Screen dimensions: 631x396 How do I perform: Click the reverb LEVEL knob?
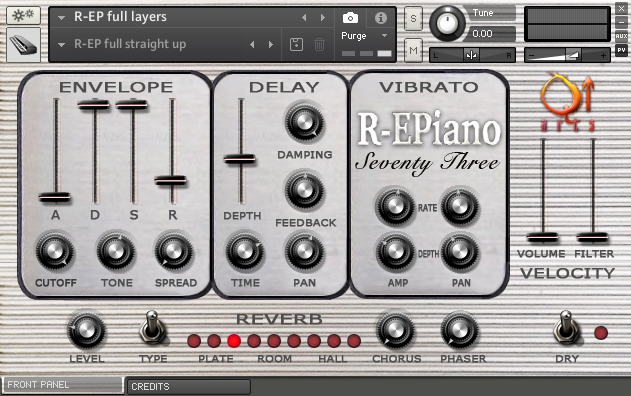click(86, 330)
